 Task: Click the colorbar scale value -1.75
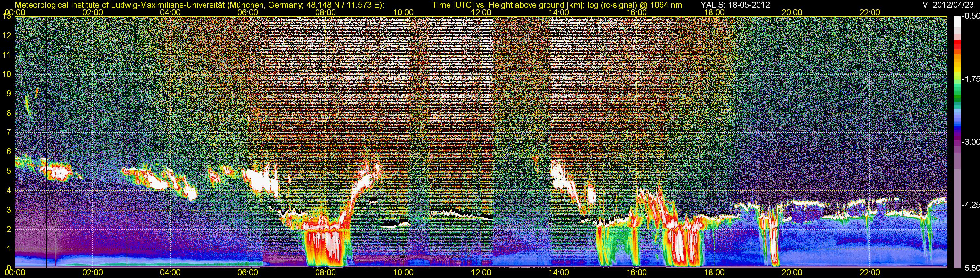tap(971, 79)
